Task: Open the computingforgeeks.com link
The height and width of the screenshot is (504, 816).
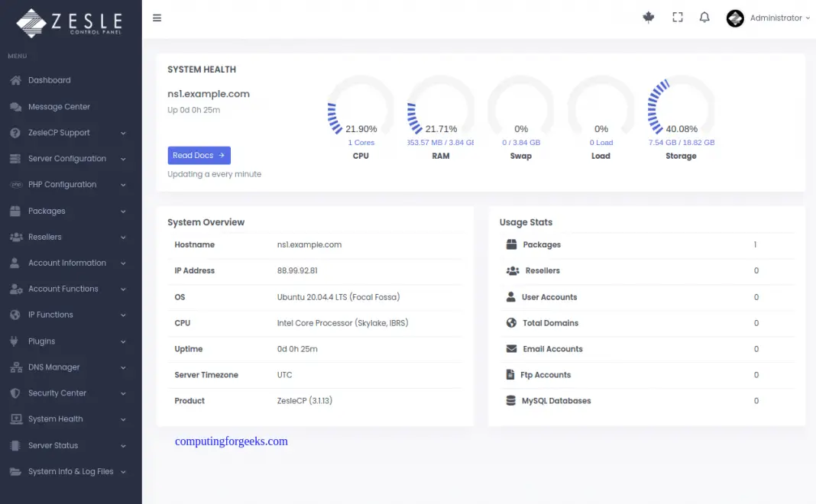Action: 232,441
